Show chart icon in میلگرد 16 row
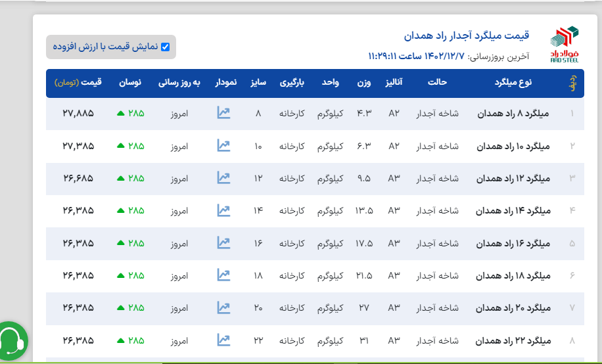The height and width of the screenshot is (364, 602). pyautogui.click(x=223, y=243)
